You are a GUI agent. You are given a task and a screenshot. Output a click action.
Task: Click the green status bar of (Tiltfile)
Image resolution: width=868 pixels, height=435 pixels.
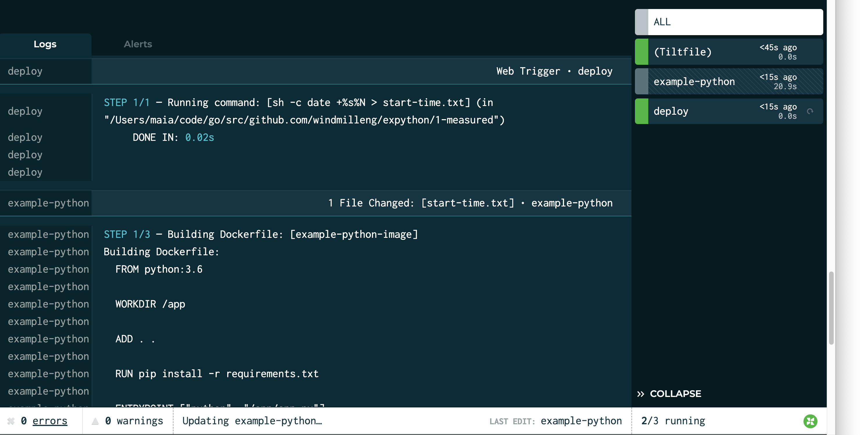[641, 51]
